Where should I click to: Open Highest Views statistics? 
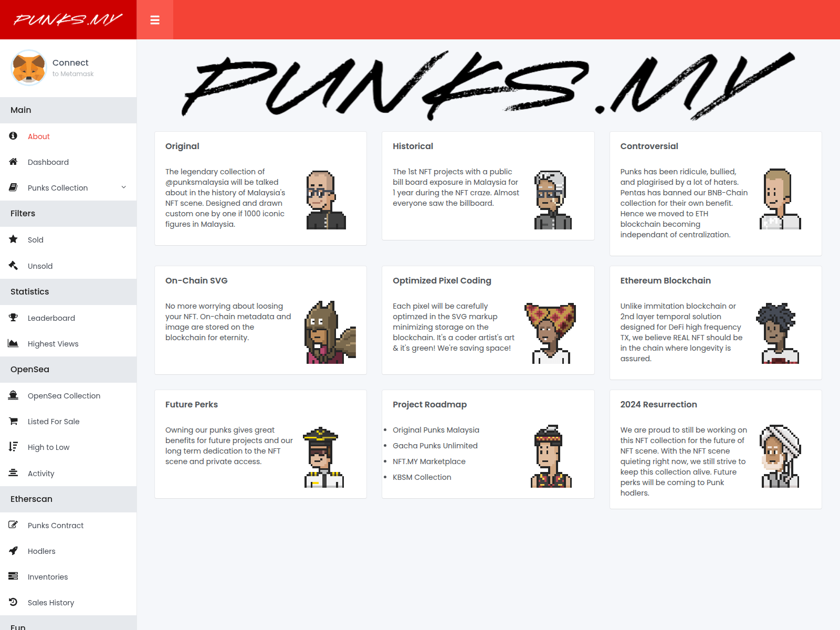68,344
